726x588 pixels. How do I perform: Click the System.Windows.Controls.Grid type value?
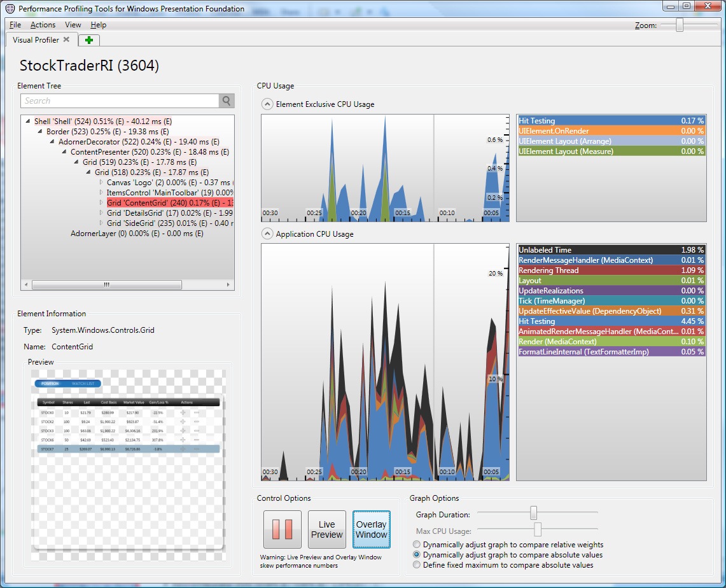103,330
